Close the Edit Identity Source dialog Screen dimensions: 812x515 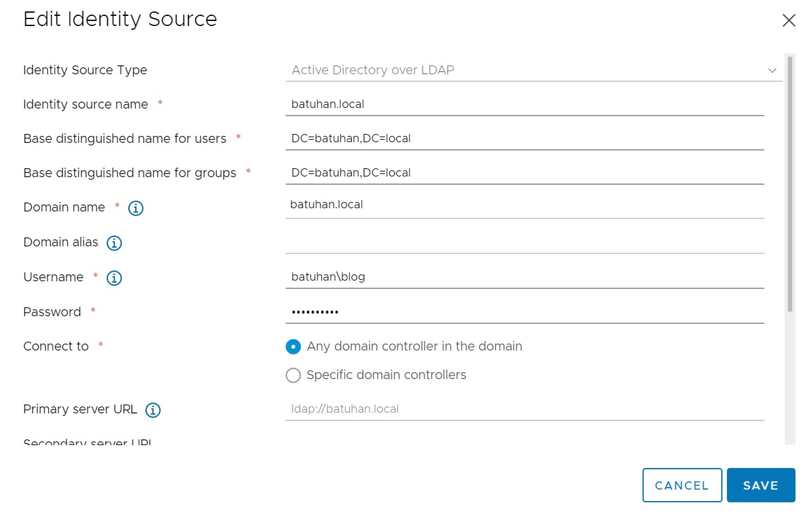(x=789, y=21)
